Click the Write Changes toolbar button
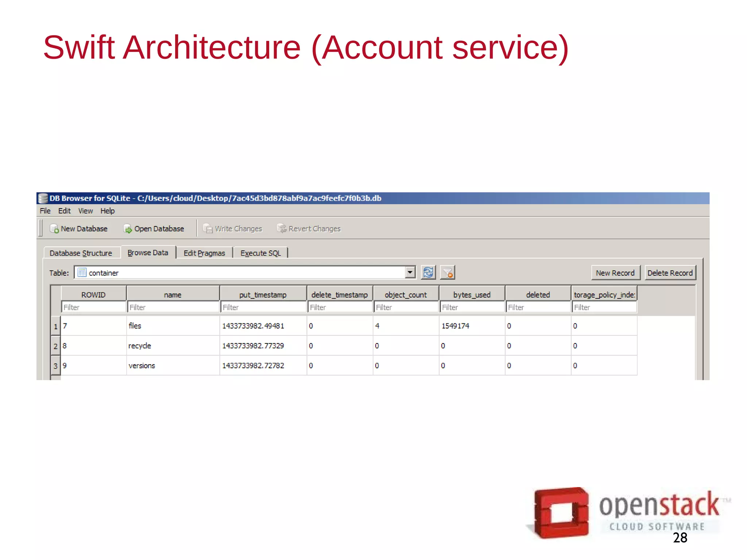The image size is (747, 560). tap(232, 229)
